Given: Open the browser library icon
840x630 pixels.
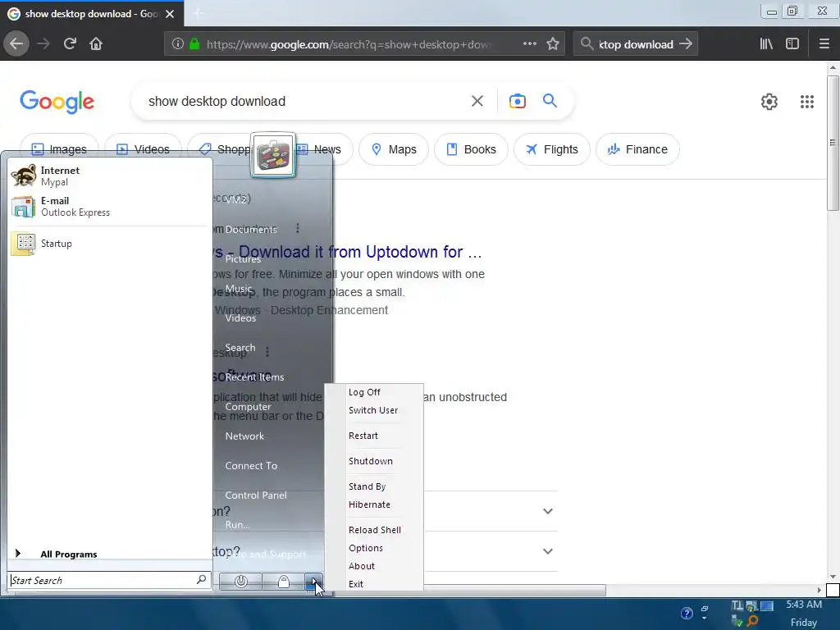Looking at the screenshot, I should pyautogui.click(x=766, y=44).
